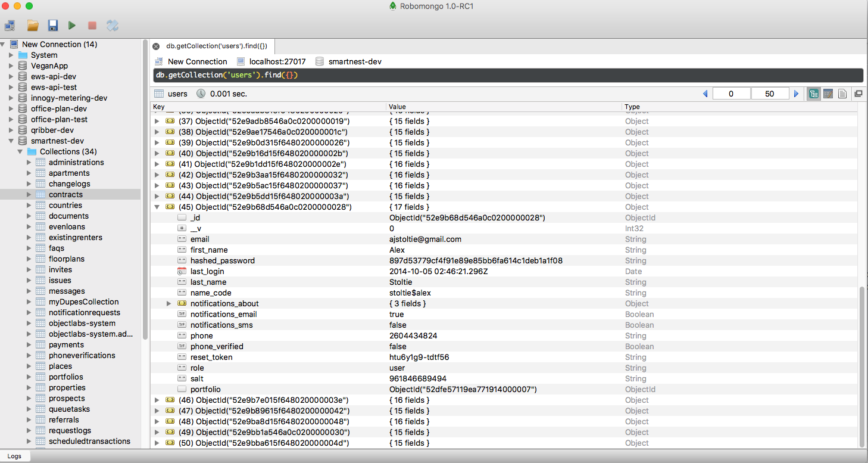This screenshot has width=868, height=463.
Task: Expand the ews-api-dev database
Action: point(11,76)
